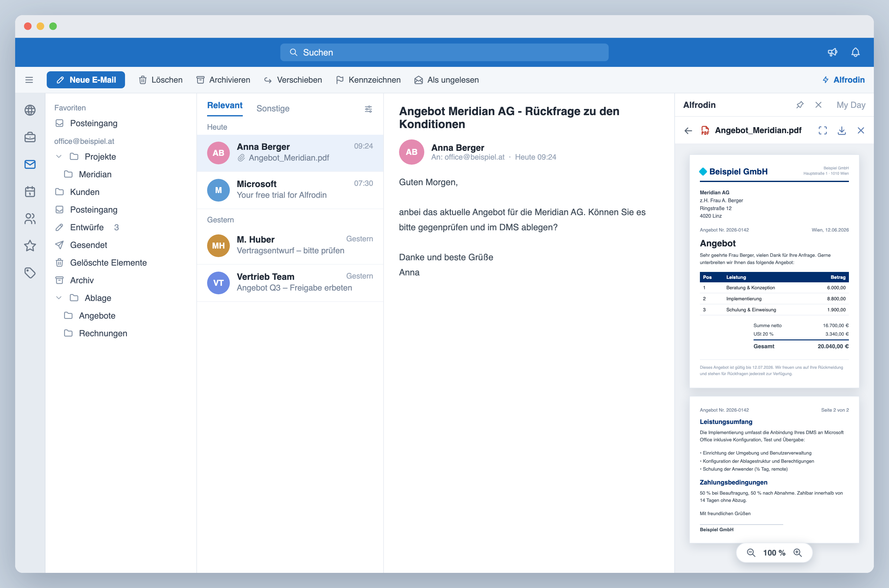Open M. Huber's Vertragsentwurf email
The image size is (889, 588).
(x=290, y=246)
